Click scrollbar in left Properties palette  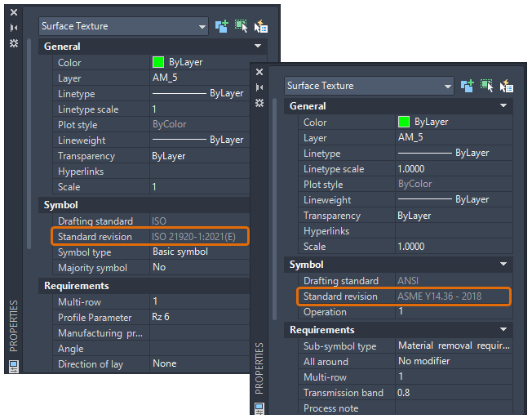[x=29, y=144]
